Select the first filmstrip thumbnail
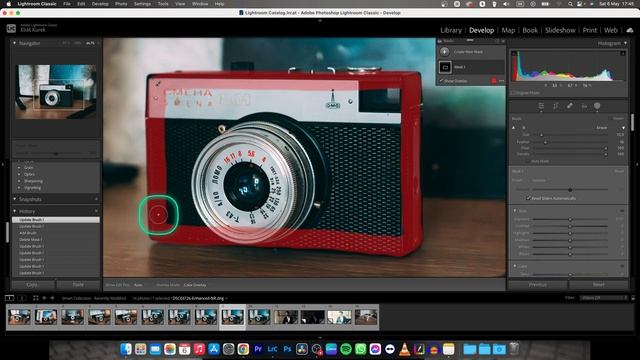The height and width of the screenshot is (360, 640). point(19,317)
